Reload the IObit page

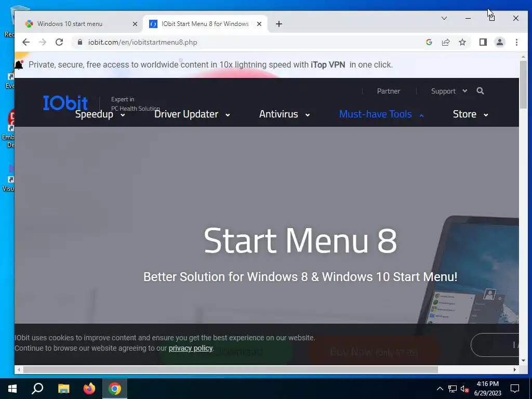(59, 42)
